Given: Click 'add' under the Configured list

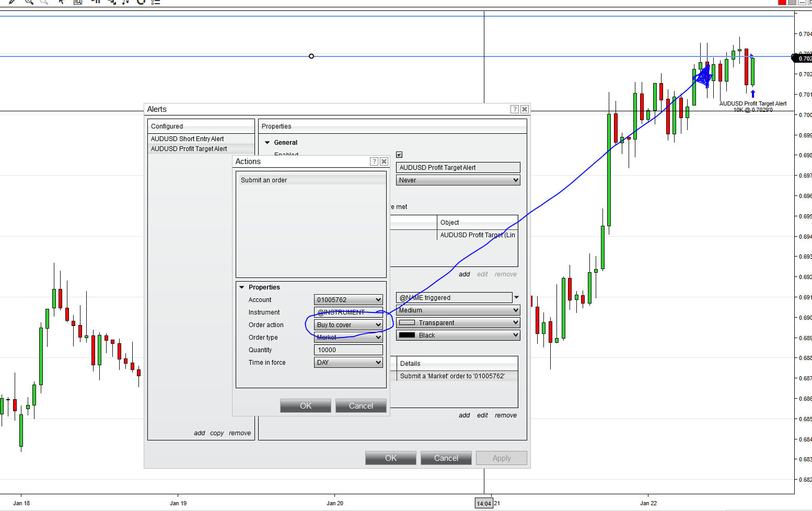Looking at the screenshot, I should pyautogui.click(x=200, y=433).
